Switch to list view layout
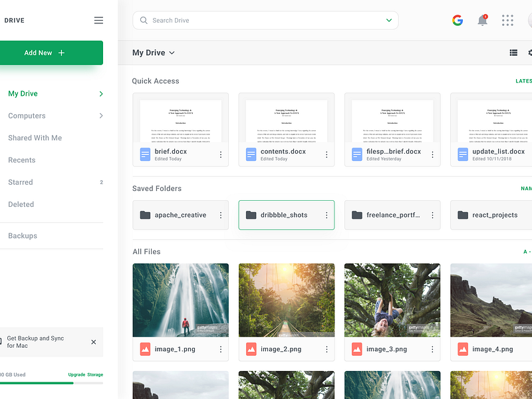This screenshot has width=532, height=399. [513, 53]
